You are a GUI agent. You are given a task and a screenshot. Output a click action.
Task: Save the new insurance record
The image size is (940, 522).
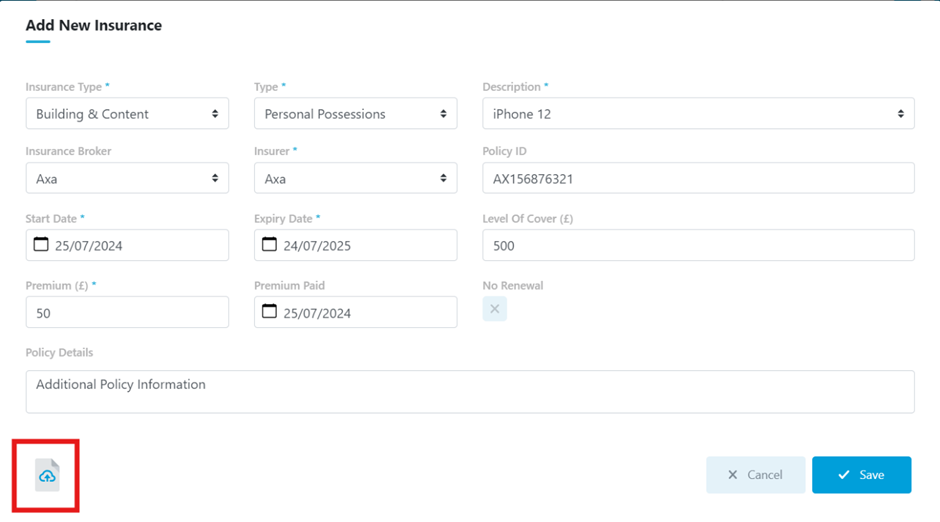point(861,475)
